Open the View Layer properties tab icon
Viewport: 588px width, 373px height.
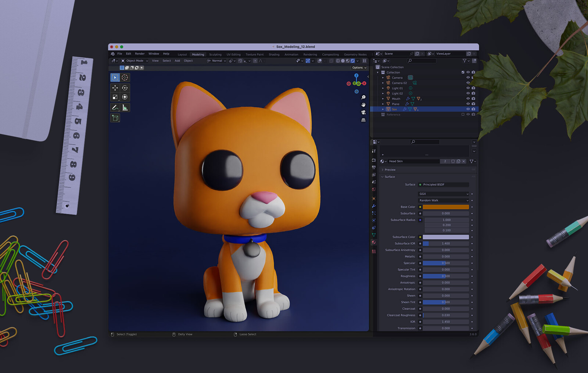tap(374, 175)
